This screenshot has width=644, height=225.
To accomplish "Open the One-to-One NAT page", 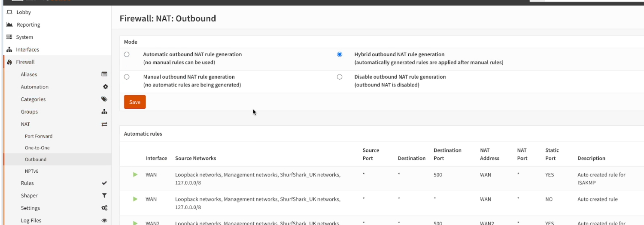I will tap(37, 148).
